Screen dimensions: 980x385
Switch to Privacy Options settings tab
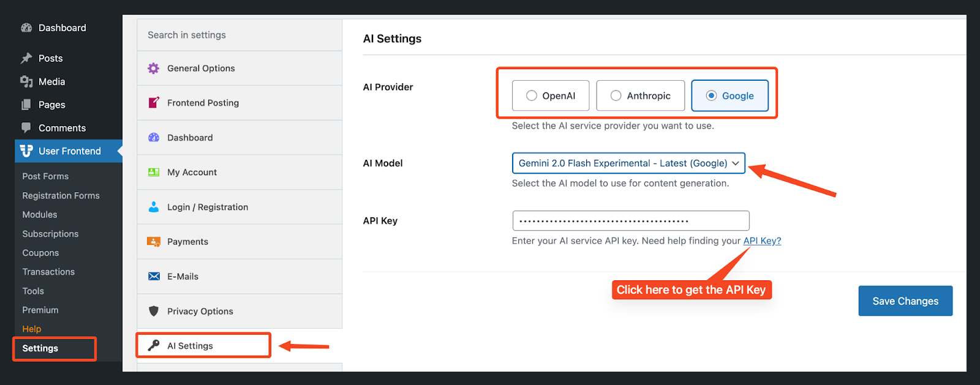pos(239,311)
